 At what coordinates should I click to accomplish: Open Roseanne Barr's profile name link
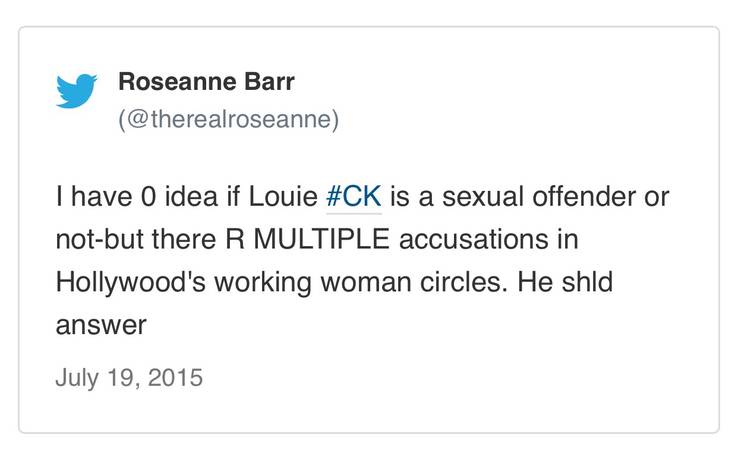coord(206,82)
